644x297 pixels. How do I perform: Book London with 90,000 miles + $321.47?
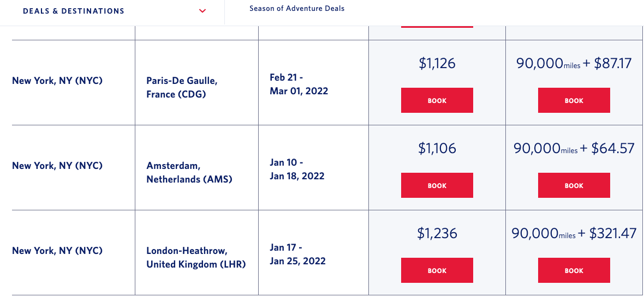click(x=574, y=271)
